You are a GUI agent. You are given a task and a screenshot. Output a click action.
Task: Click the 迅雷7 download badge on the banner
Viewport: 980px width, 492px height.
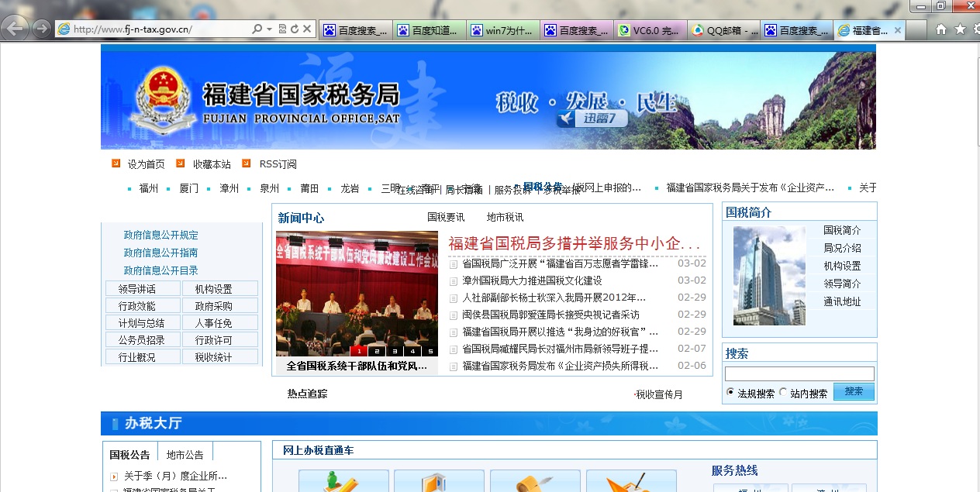[x=591, y=118]
